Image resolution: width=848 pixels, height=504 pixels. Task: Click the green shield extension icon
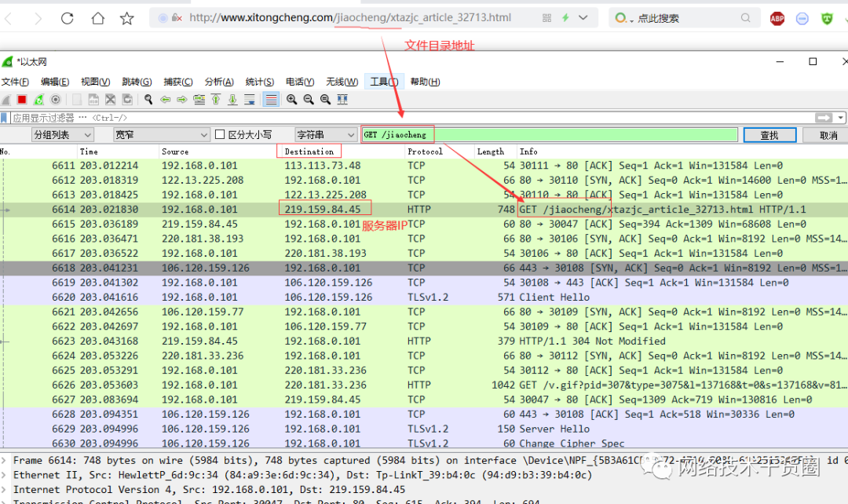(x=827, y=19)
